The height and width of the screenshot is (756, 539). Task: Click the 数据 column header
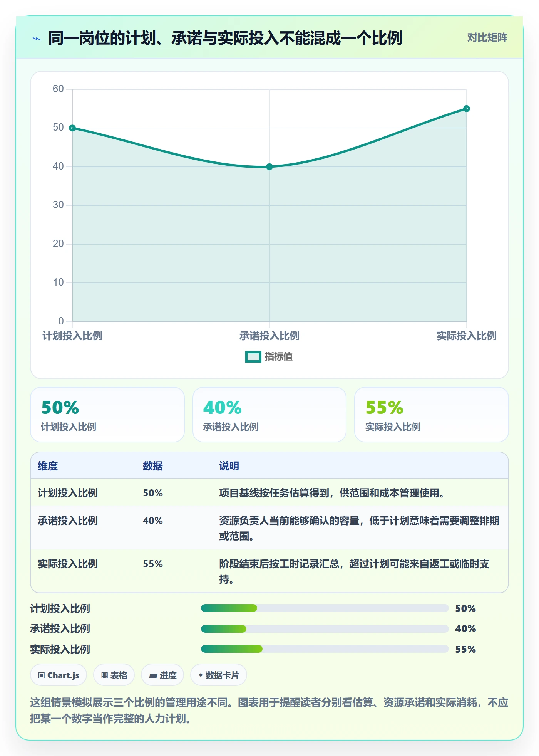pos(153,466)
